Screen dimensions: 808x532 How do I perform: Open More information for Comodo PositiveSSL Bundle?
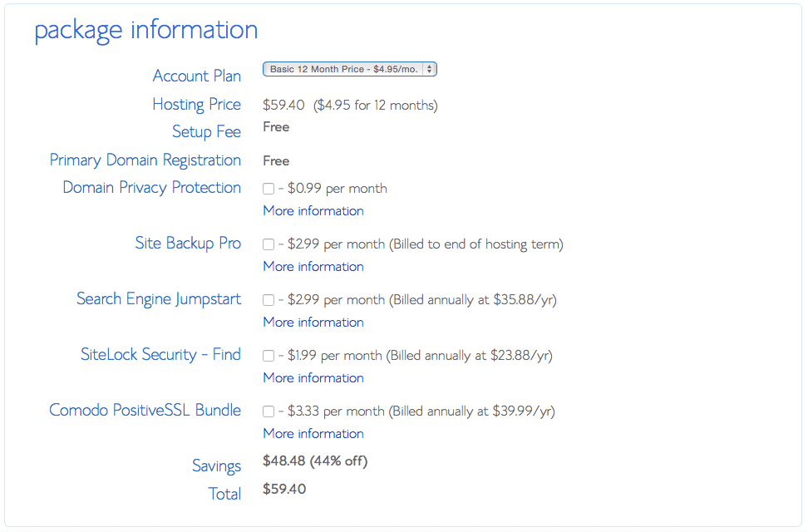click(313, 433)
